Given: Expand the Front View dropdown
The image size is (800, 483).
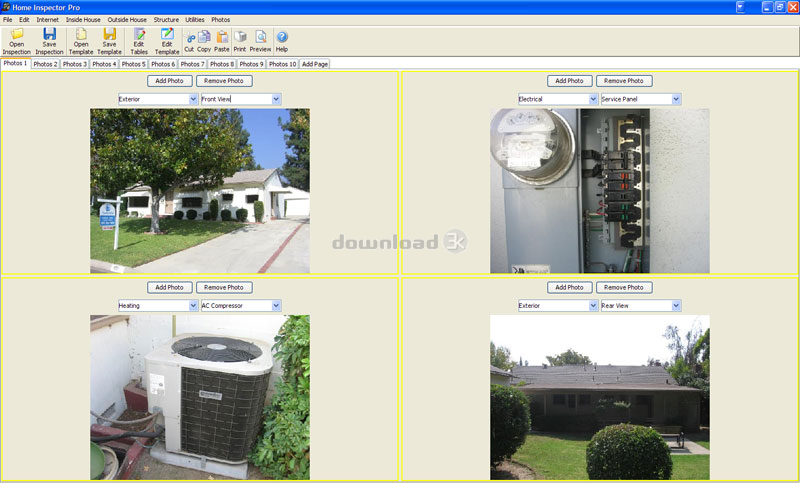Looking at the screenshot, I should pos(276,99).
